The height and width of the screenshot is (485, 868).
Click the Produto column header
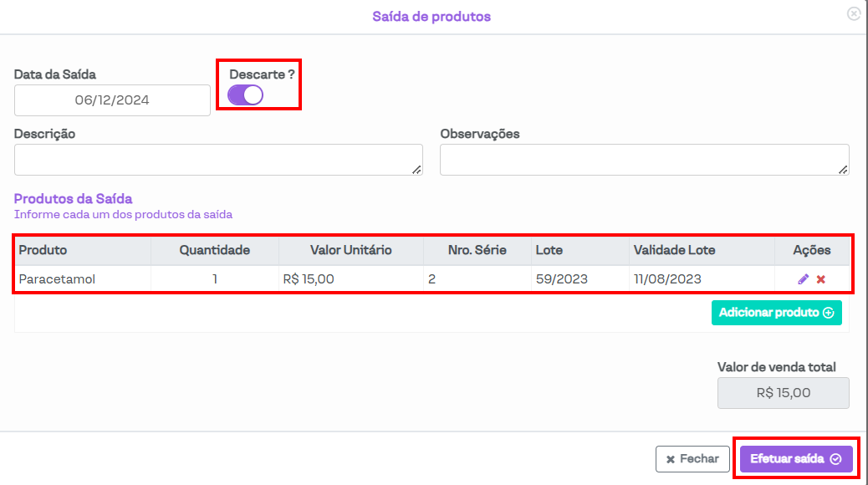pos(43,250)
